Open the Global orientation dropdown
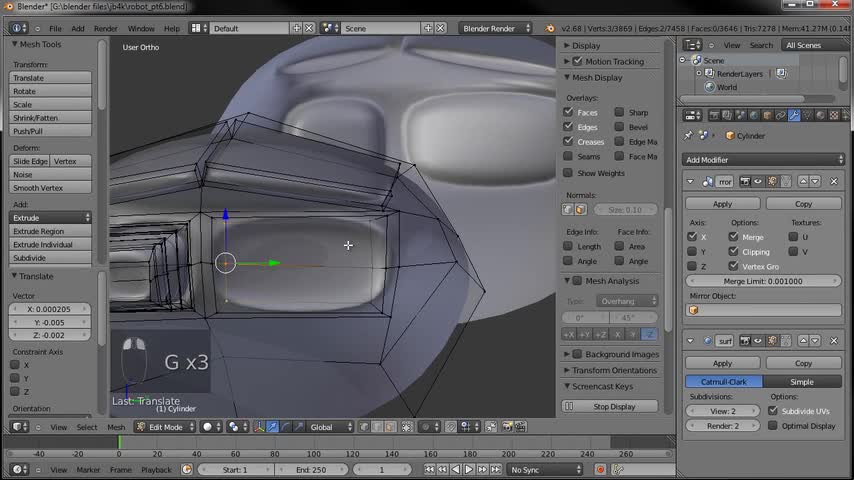Image resolution: width=854 pixels, height=480 pixels. [330, 427]
